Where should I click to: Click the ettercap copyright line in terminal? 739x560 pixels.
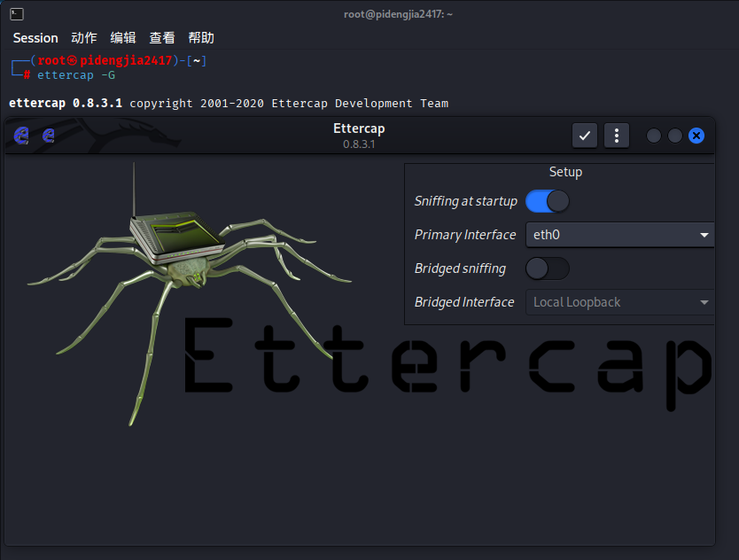[229, 104]
